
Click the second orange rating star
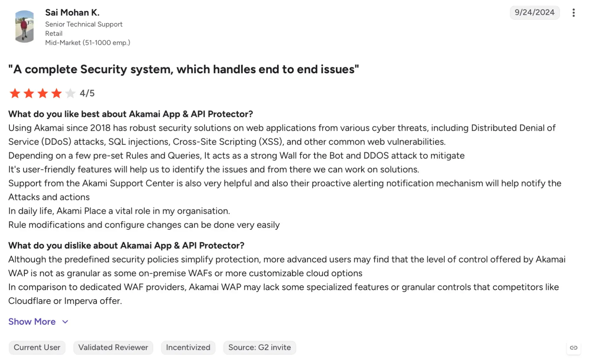tap(29, 93)
